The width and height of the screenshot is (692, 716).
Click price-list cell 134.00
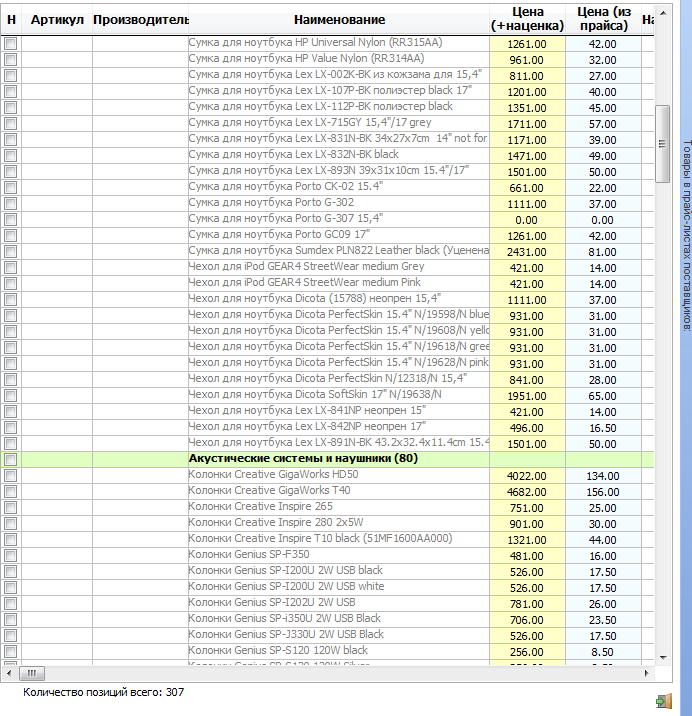603,476
